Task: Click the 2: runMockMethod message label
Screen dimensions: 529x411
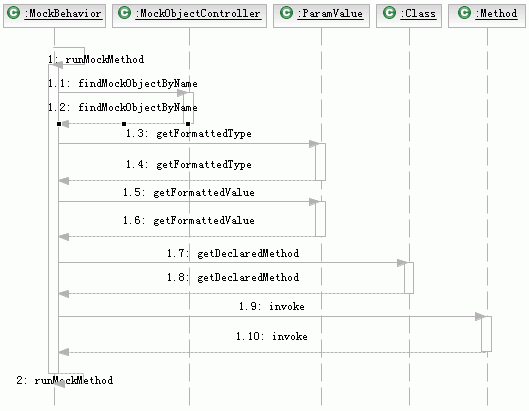Action: pos(65,381)
